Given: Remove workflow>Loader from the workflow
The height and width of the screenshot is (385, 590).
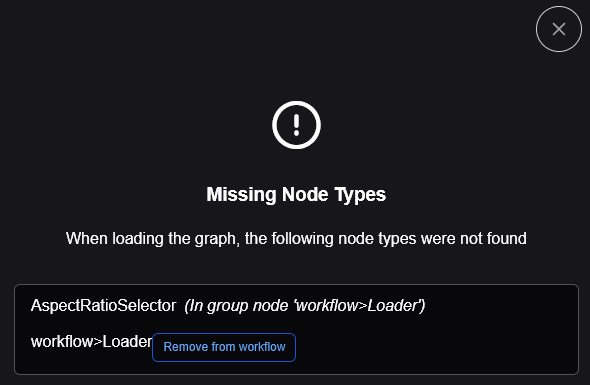Looking at the screenshot, I should point(224,347).
